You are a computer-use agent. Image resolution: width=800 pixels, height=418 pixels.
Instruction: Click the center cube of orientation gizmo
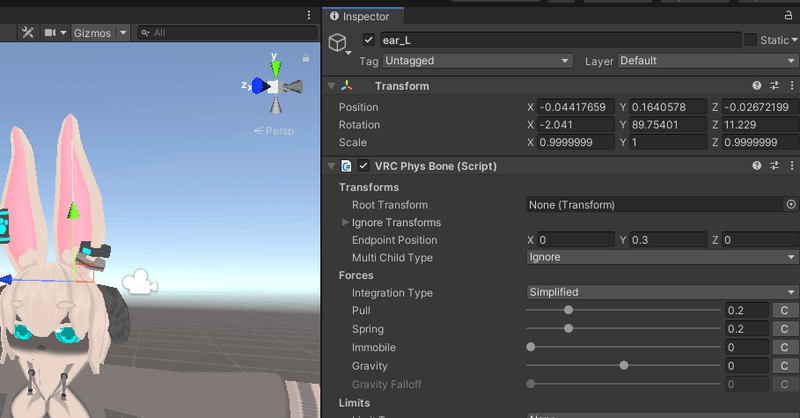[x=274, y=87]
